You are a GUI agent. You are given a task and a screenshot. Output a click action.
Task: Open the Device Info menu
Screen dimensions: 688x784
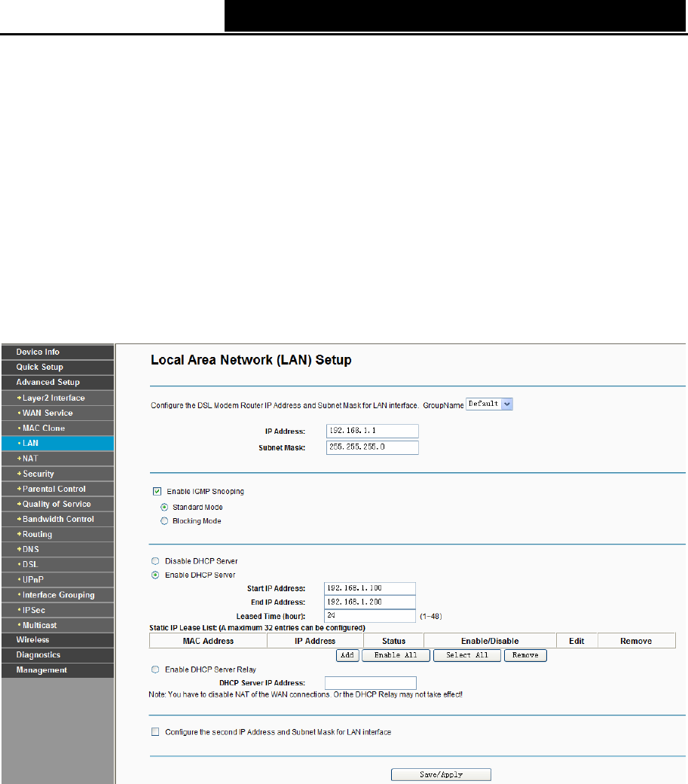tap(38, 352)
